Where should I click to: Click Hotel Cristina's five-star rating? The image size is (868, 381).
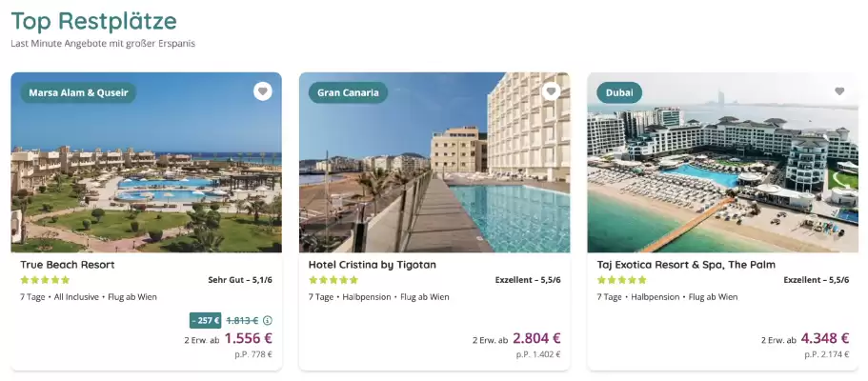click(333, 280)
